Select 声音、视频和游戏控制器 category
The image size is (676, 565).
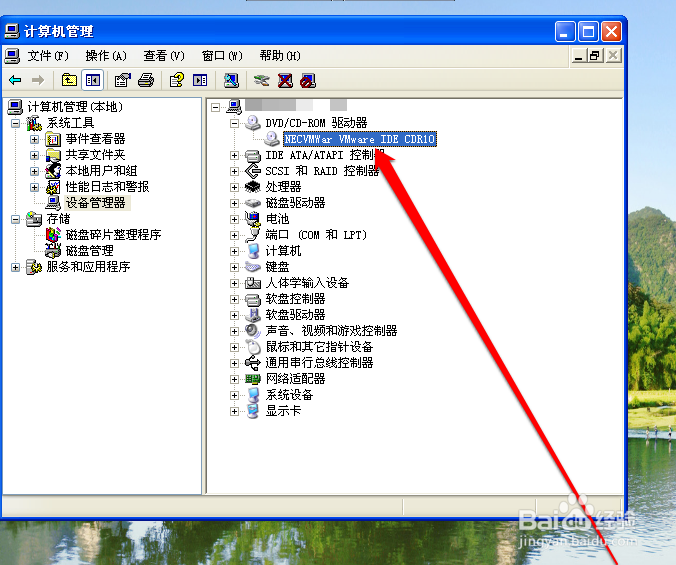[331, 331]
